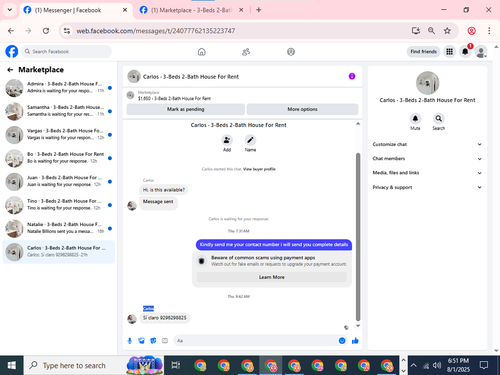Switch to the Messenger browser tab
This screenshot has height=375, width=500.
(76, 10)
